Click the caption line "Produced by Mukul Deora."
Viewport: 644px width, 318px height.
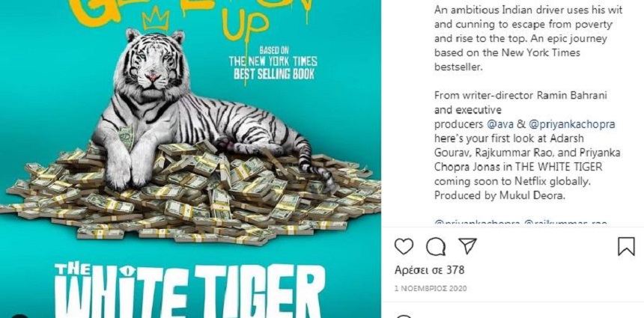click(499, 196)
